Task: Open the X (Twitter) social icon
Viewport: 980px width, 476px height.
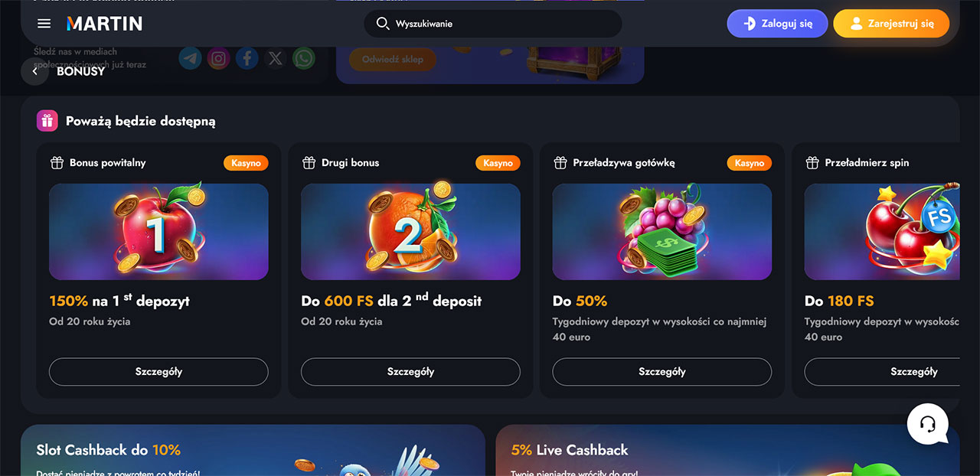Action: (x=276, y=58)
